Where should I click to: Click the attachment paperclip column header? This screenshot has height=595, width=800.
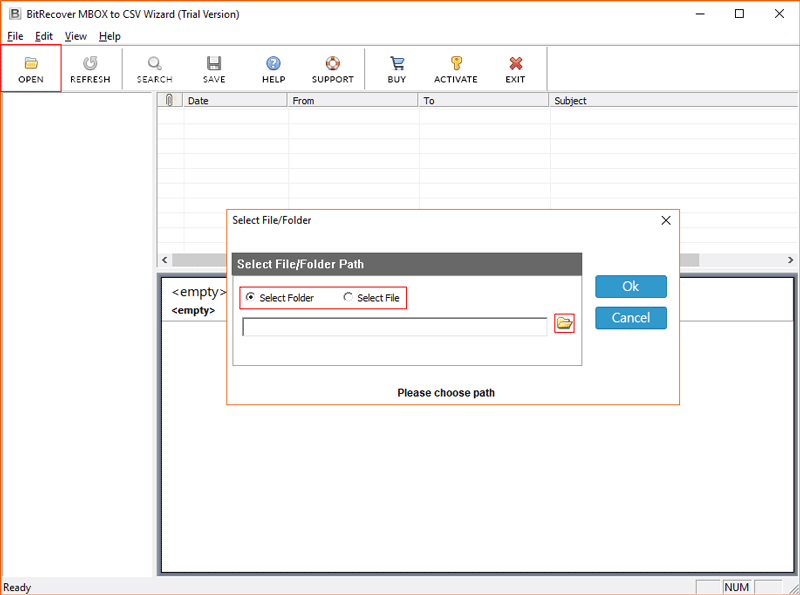tap(169, 100)
